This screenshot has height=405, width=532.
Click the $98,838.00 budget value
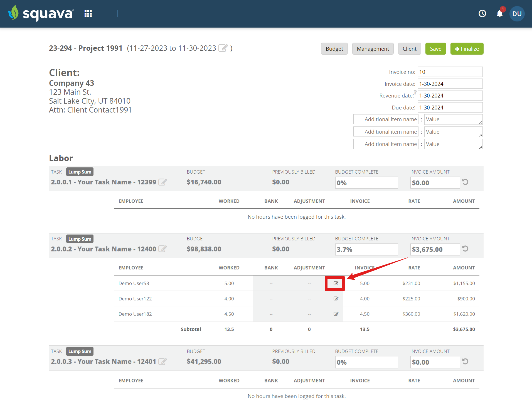tap(204, 249)
